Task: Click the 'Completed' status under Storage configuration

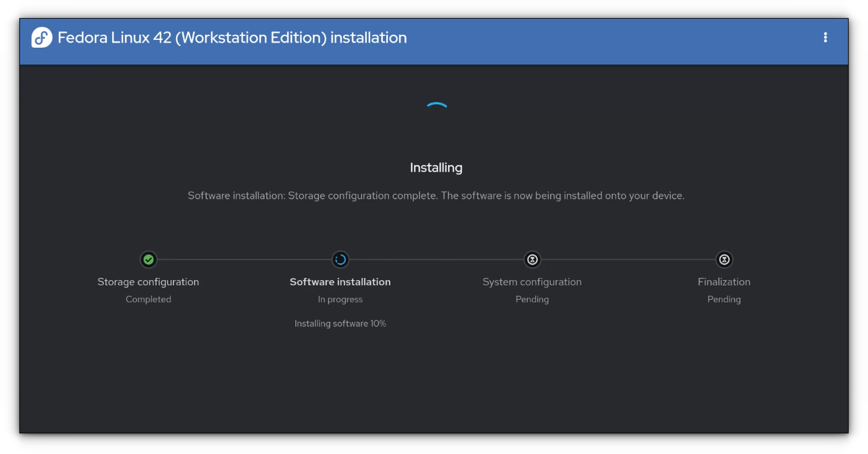Action: [148, 299]
